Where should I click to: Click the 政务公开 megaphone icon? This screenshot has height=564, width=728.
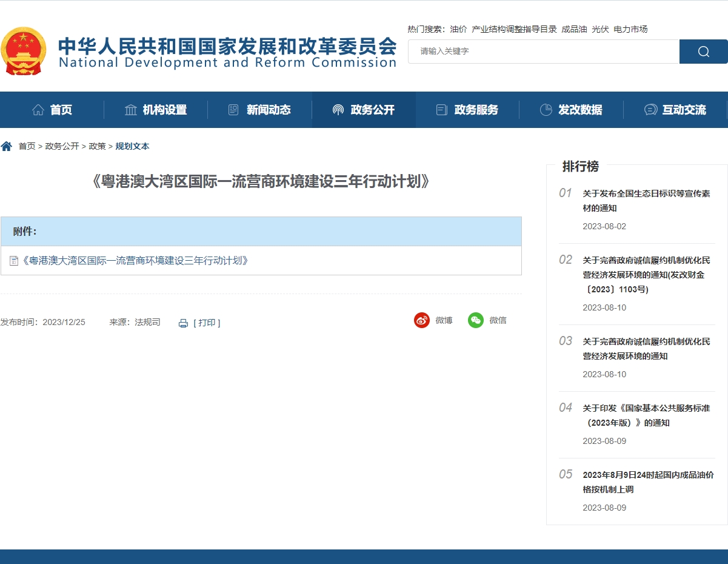(x=338, y=109)
